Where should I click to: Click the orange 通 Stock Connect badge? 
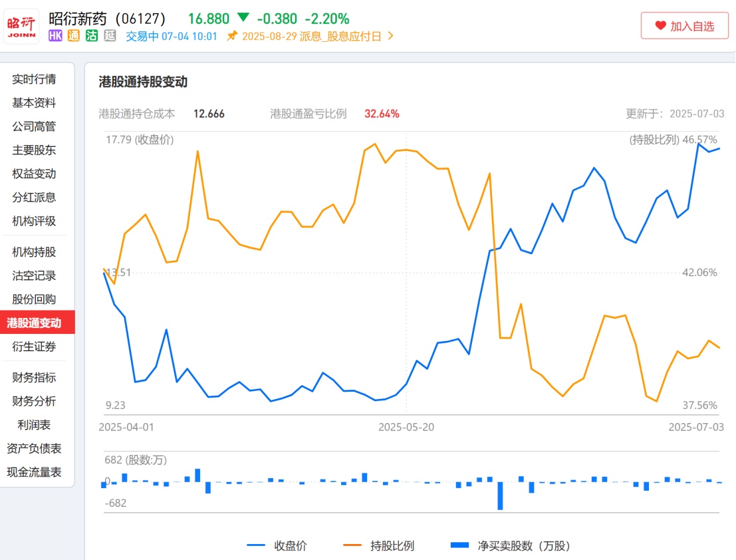pyautogui.click(x=73, y=36)
